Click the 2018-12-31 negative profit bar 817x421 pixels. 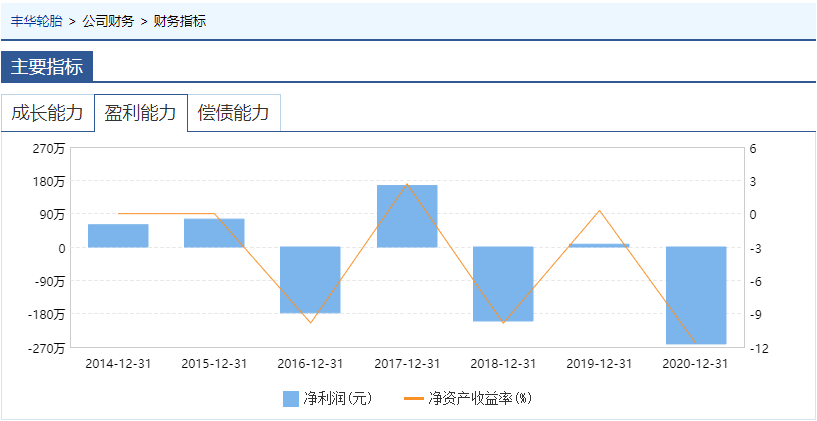point(503,284)
